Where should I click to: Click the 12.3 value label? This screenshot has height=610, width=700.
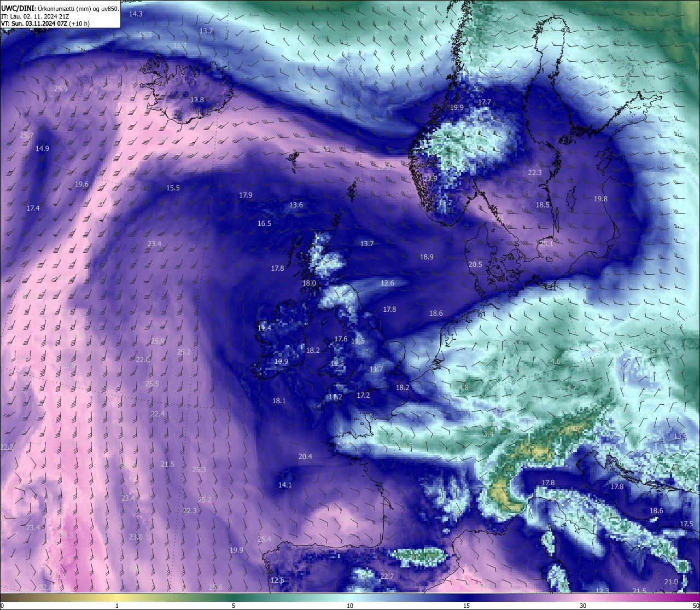pos(602,590)
